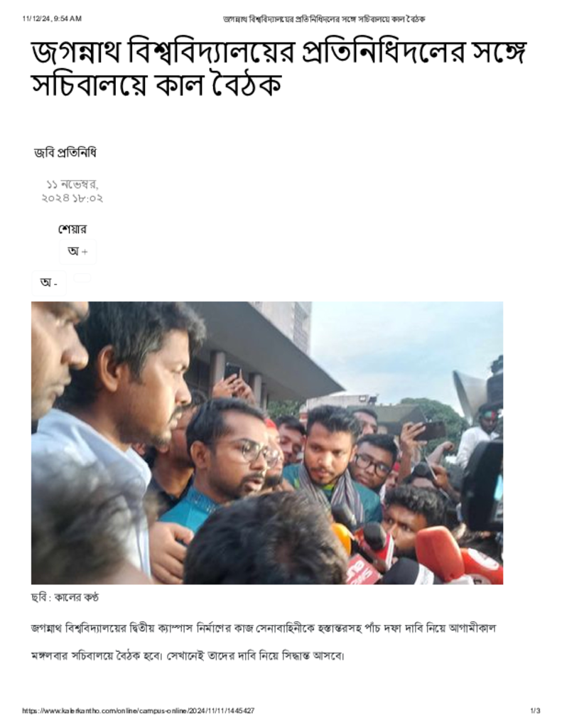Select the "শেয়ার" share label

coord(72,229)
